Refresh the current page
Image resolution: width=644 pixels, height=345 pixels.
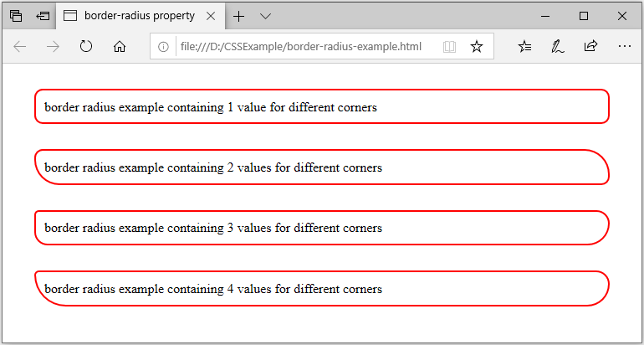click(86, 47)
